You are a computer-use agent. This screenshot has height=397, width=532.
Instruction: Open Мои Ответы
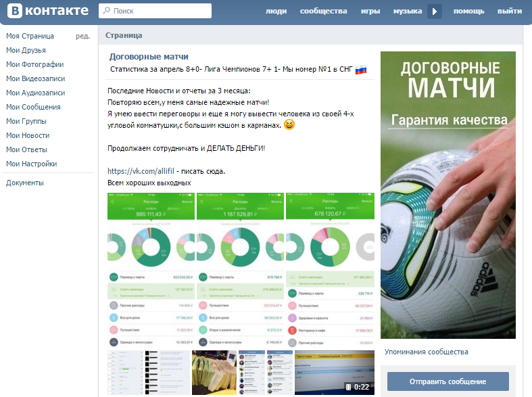click(x=26, y=150)
